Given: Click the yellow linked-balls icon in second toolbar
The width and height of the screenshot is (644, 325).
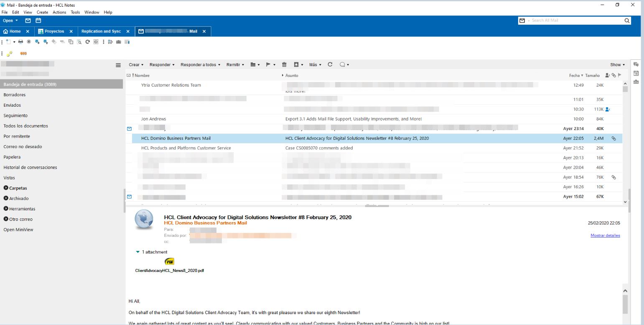Looking at the screenshot, I should tap(9, 54).
